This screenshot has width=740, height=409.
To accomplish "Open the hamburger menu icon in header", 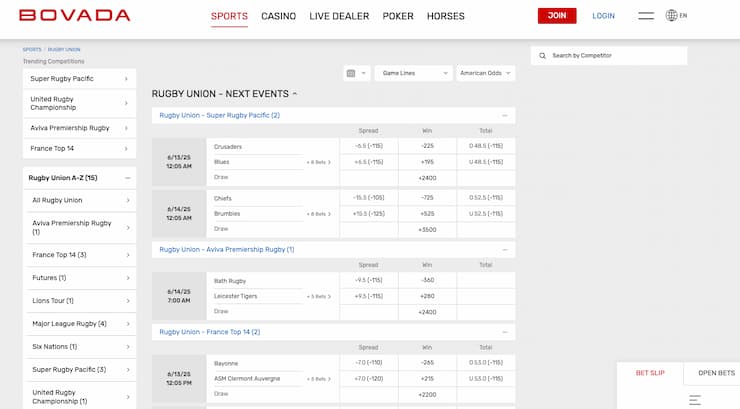I will (646, 16).
